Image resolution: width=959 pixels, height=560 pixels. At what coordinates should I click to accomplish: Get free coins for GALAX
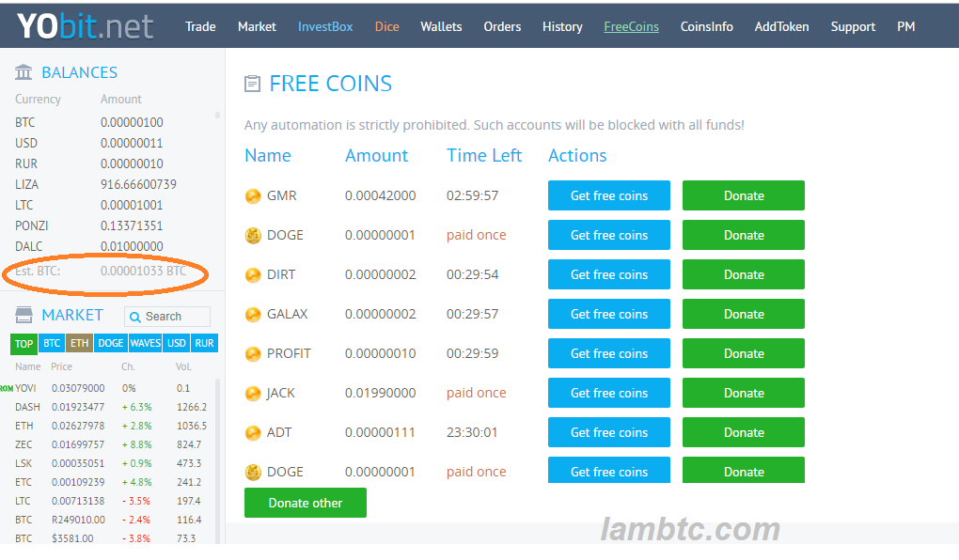click(x=609, y=314)
